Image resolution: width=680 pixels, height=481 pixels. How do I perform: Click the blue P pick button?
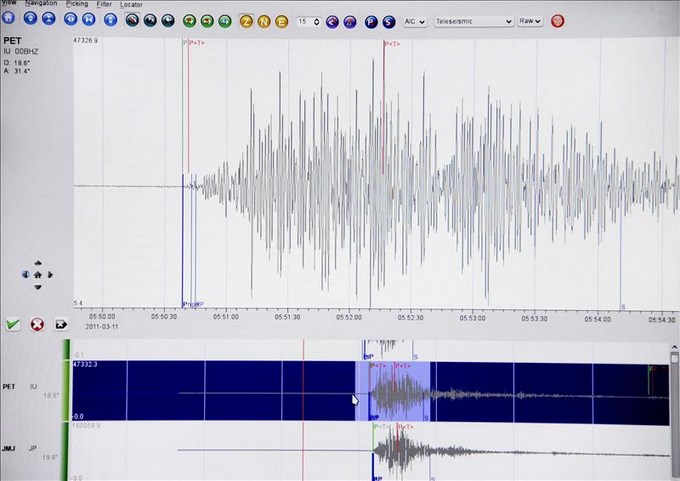click(x=370, y=20)
